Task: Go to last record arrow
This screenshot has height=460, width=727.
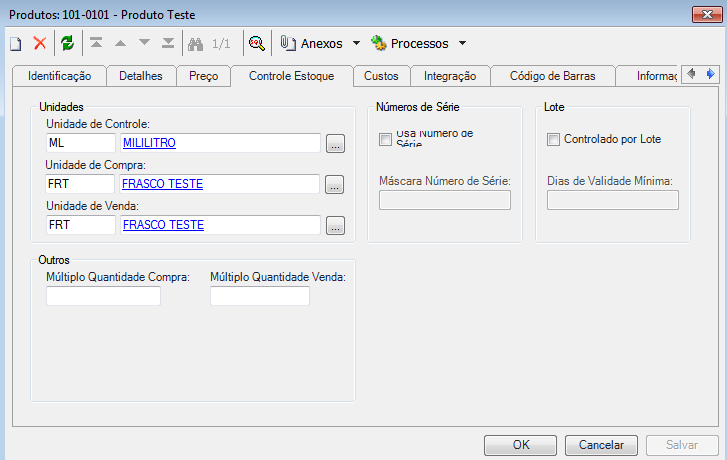Action: tap(168, 43)
